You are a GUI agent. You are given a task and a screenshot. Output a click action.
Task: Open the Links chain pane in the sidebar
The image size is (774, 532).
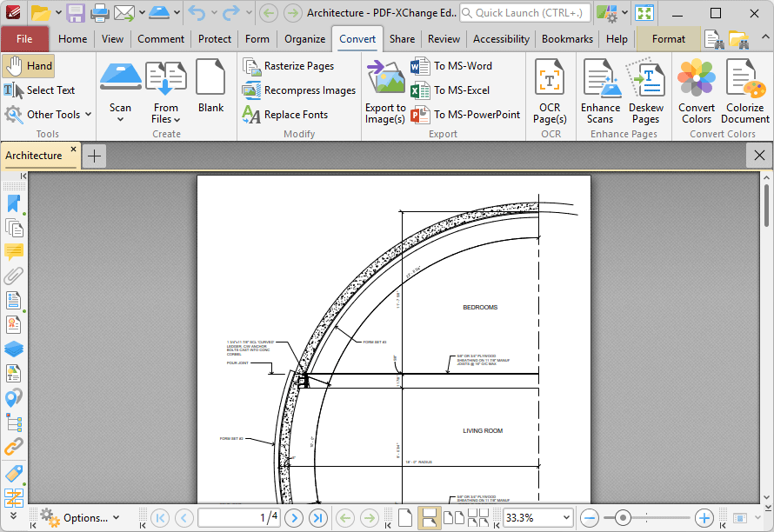point(14,446)
